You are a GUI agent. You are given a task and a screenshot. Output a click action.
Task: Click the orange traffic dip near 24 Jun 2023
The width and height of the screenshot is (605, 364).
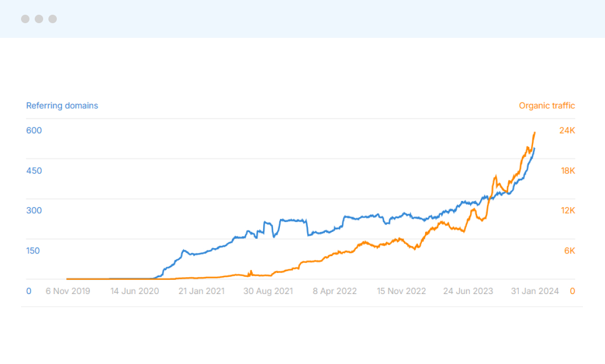tap(463, 231)
